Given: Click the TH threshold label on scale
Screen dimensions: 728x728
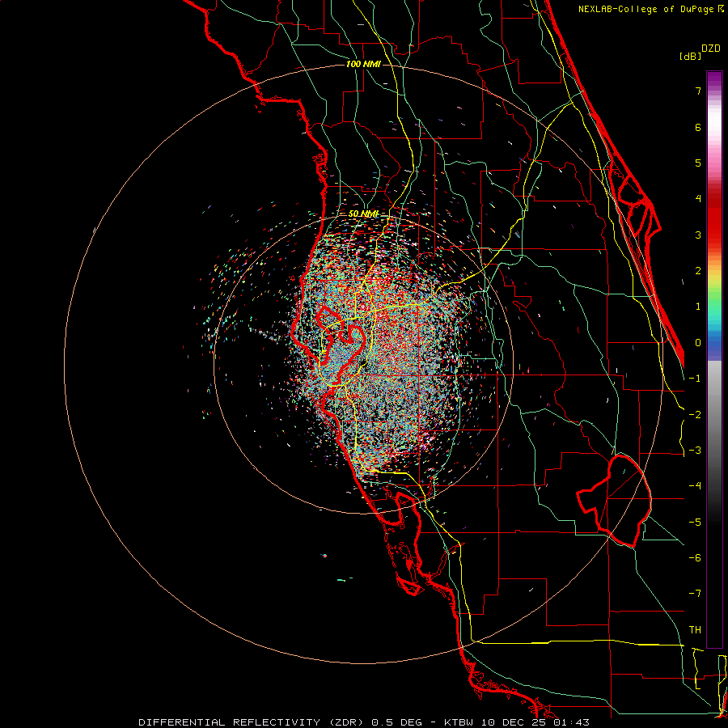Looking at the screenshot, I should [695, 630].
